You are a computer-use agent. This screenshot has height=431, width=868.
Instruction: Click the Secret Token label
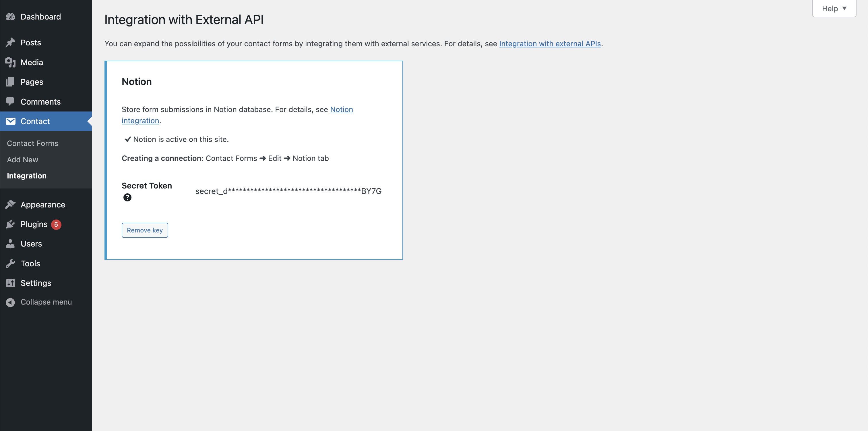coord(147,186)
